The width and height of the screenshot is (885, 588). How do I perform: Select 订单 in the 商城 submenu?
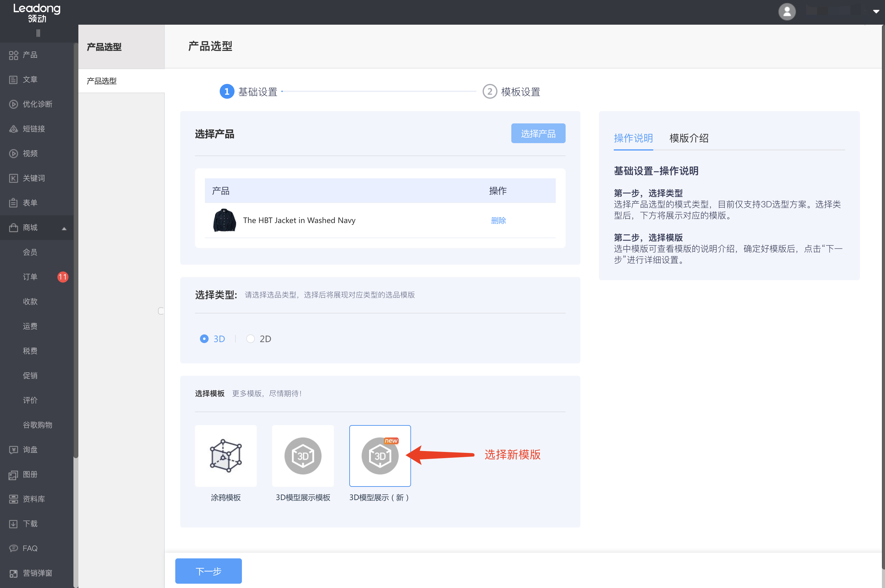pos(30,277)
